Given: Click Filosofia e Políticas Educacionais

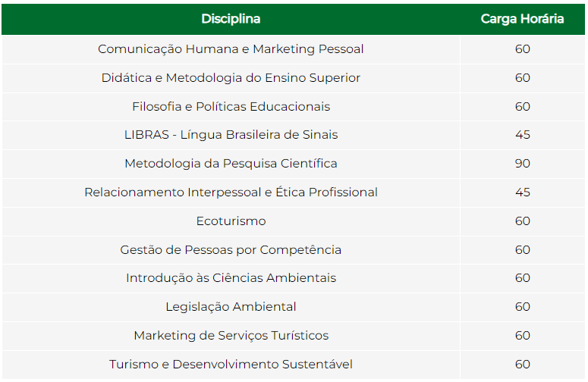Looking at the screenshot, I should (231, 107).
